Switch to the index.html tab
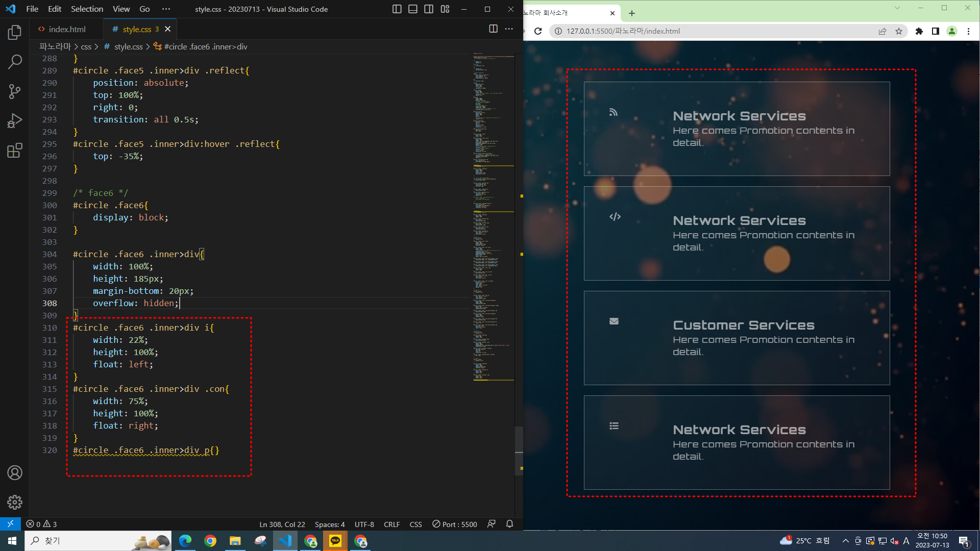The width and height of the screenshot is (980, 551). pos(67,29)
